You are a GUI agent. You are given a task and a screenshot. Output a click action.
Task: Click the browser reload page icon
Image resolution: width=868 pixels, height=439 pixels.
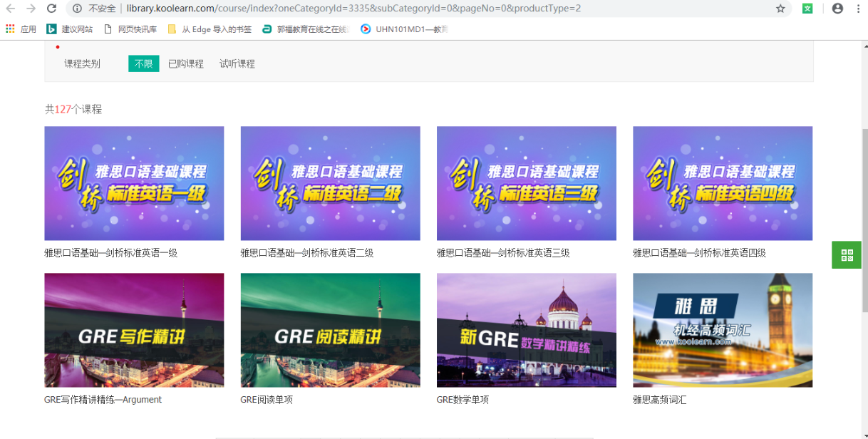point(51,9)
